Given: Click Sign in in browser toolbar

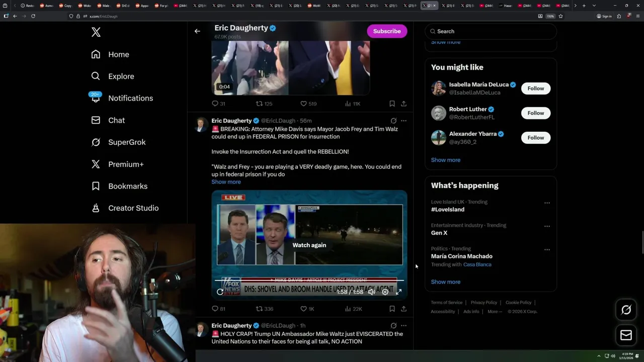Looking at the screenshot, I should [x=604, y=16].
